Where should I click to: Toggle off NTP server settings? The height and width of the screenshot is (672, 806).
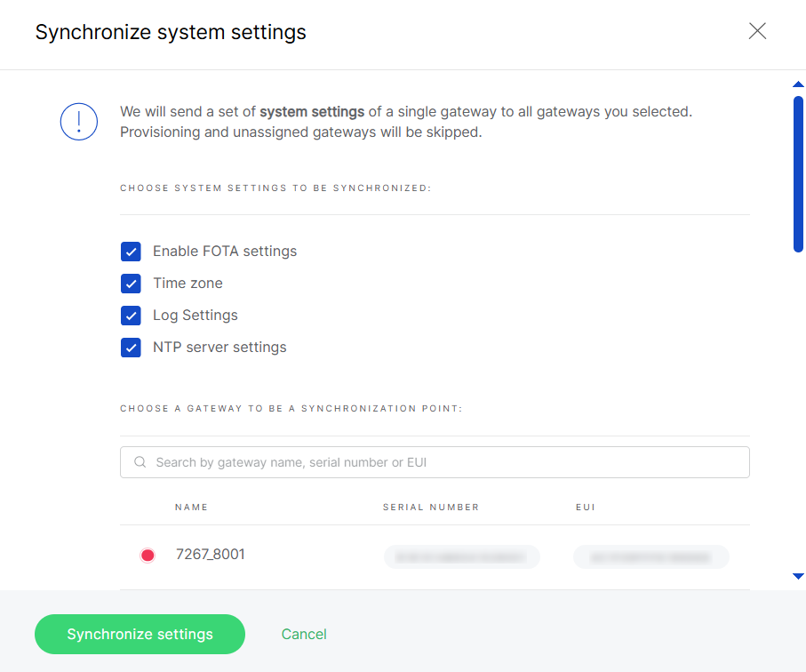tap(131, 348)
